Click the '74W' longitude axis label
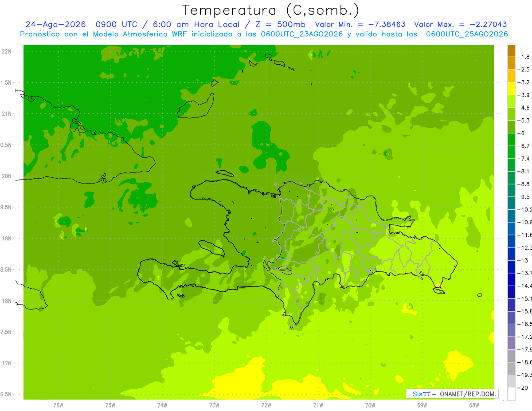The height and width of the screenshot is (411, 532). click(x=162, y=406)
